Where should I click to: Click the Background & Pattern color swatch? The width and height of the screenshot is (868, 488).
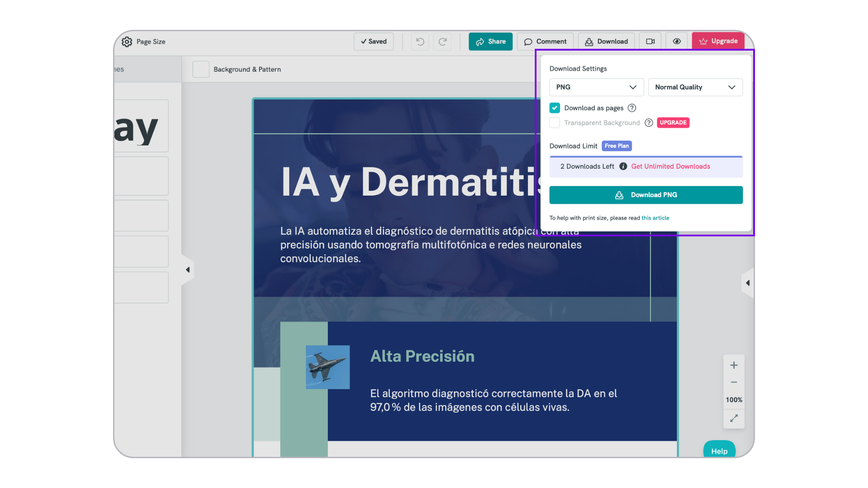pyautogui.click(x=201, y=69)
